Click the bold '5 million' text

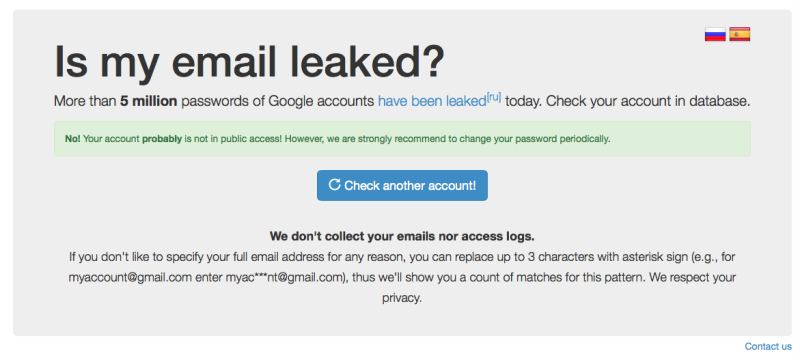click(x=148, y=101)
